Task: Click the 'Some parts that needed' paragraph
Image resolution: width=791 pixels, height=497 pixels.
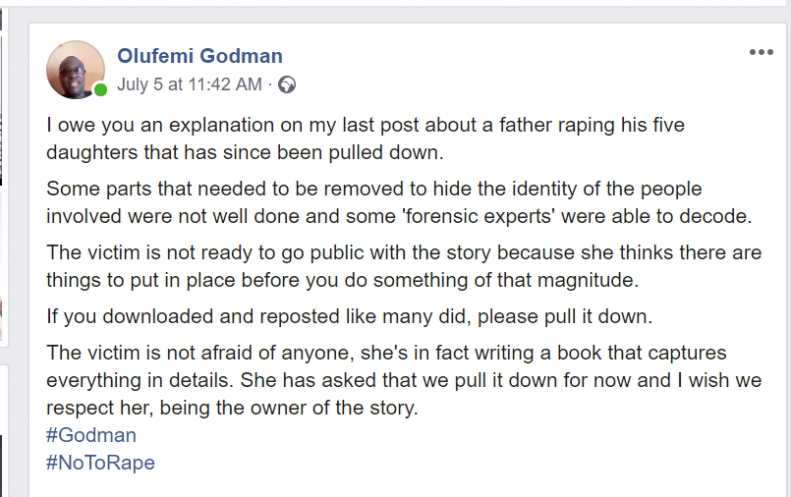Action: [x=399, y=202]
